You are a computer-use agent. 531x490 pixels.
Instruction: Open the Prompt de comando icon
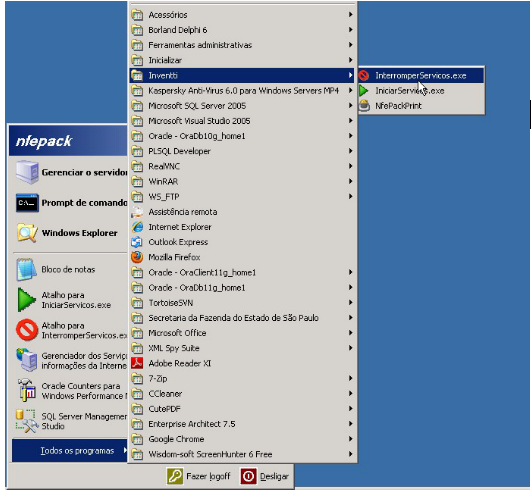pos(27,203)
